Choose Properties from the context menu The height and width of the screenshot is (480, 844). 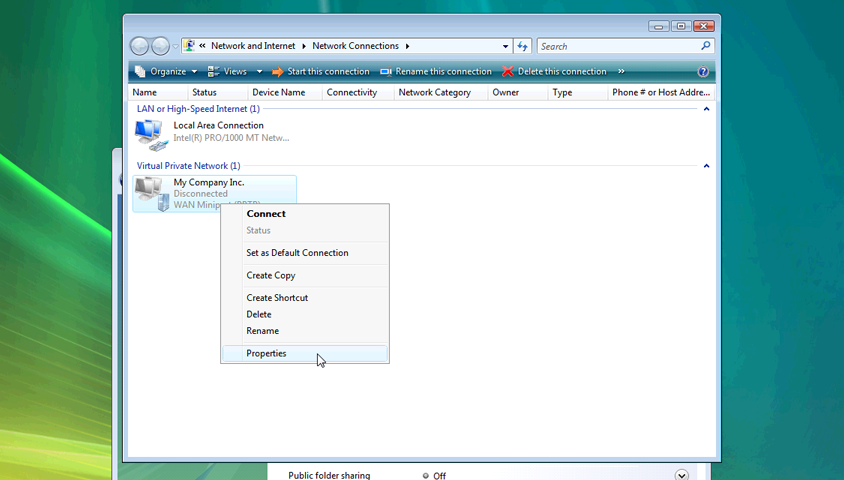266,354
